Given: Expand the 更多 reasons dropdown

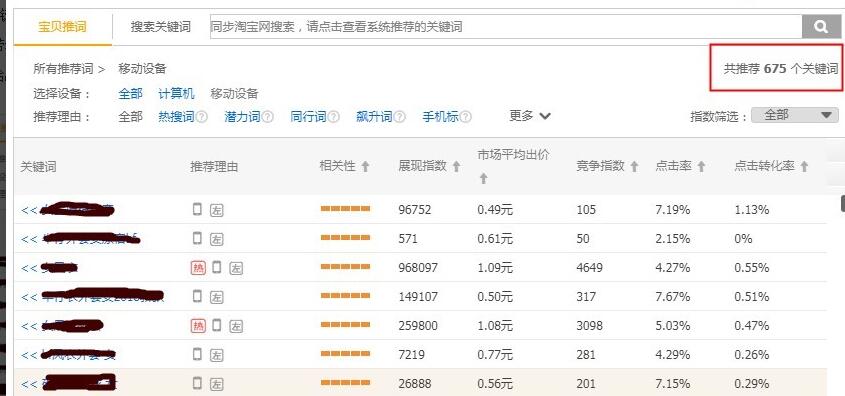Looking at the screenshot, I should (530, 116).
